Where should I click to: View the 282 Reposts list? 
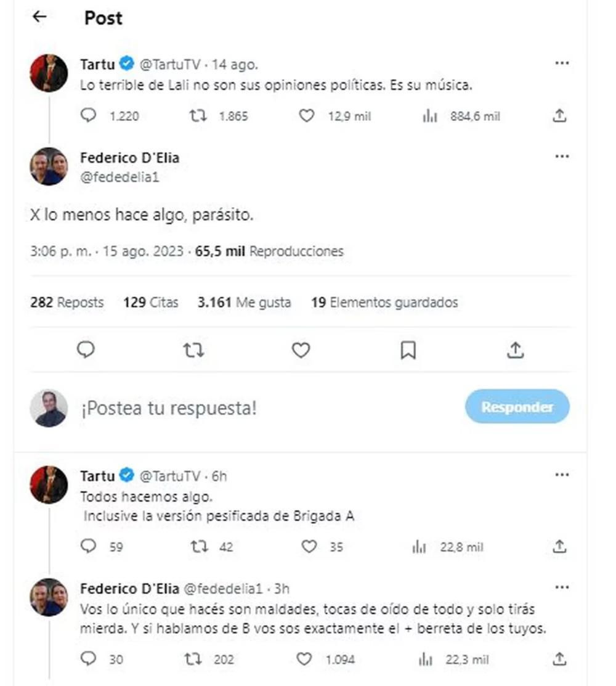pos(67,303)
